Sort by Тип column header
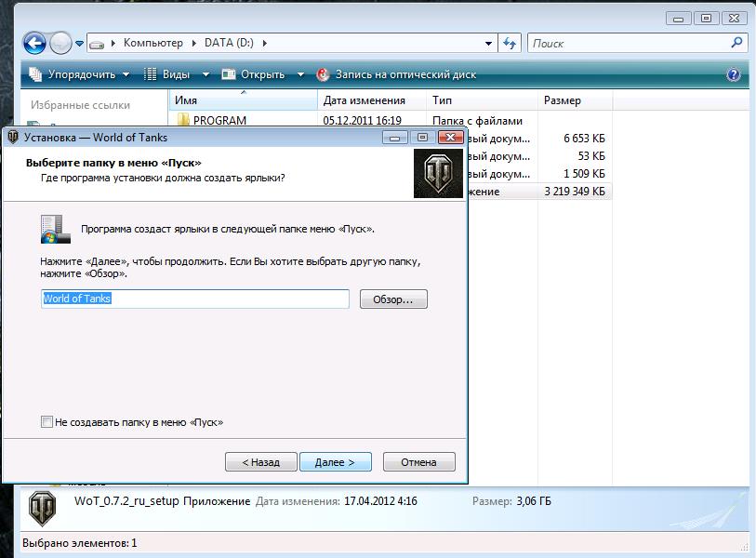Viewport: 756px width, 558px height. click(x=482, y=100)
